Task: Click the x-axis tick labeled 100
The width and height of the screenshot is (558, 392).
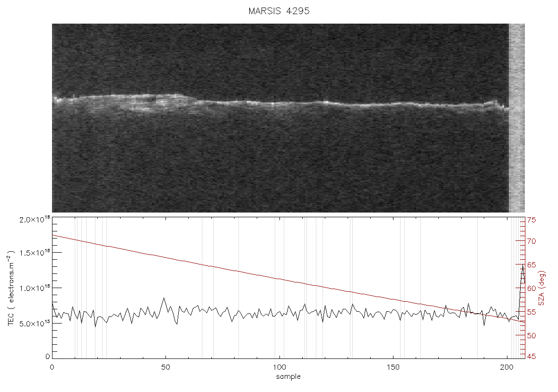Action: click(279, 367)
